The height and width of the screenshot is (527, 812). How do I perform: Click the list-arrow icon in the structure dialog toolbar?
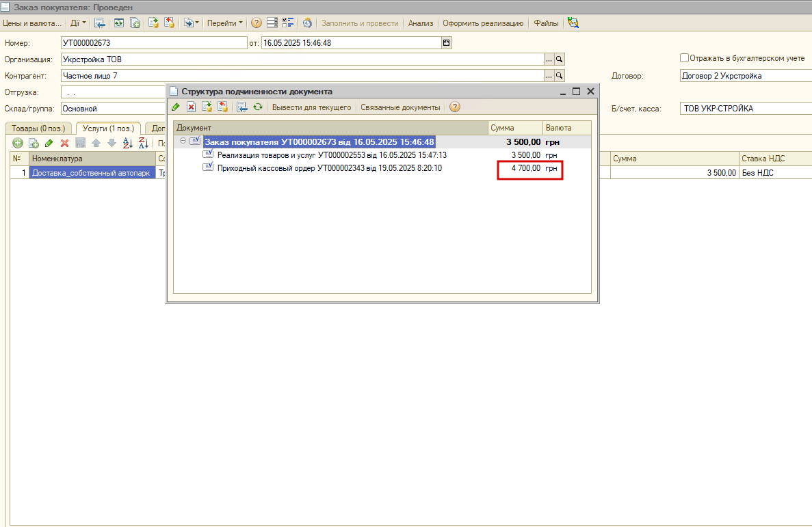242,107
